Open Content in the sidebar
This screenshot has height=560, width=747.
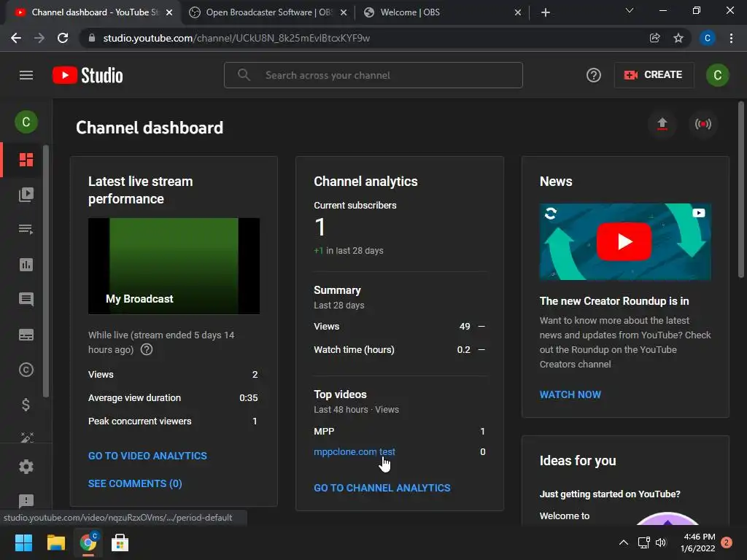[x=26, y=194]
